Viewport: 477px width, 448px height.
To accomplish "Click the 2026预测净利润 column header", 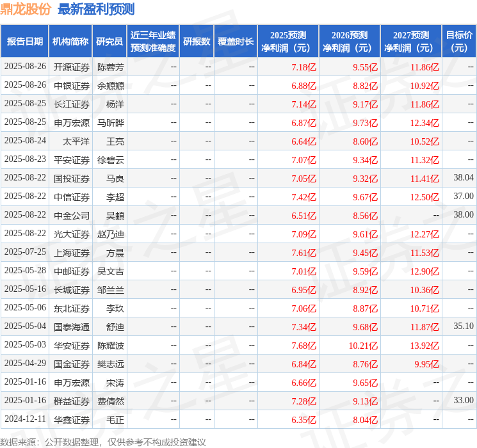I will [x=350, y=42].
